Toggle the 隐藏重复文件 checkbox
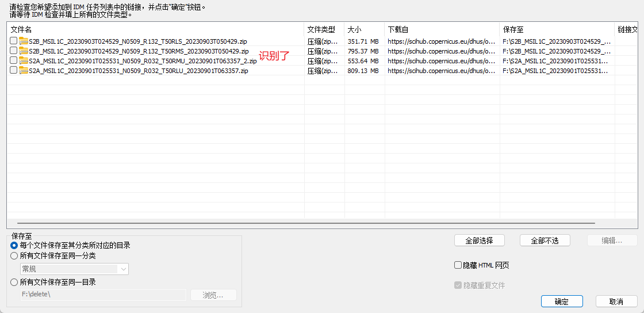 [x=458, y=285]
